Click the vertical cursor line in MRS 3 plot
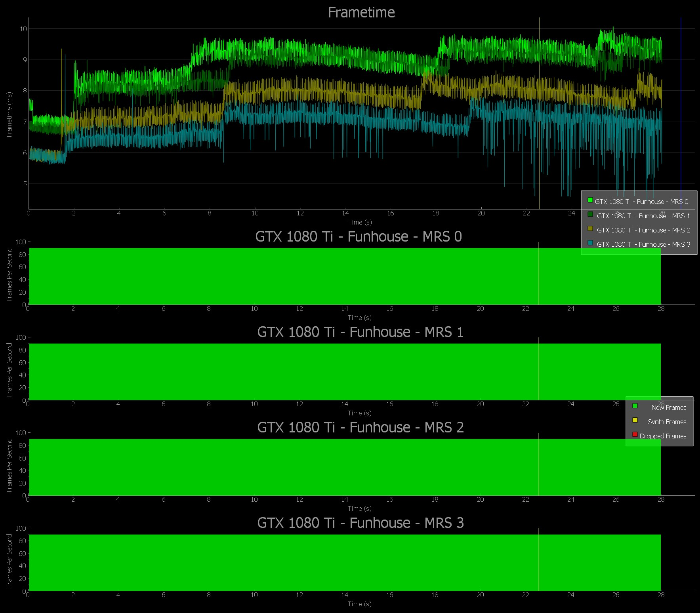The width and height of the screenshot is (700, 613). tap(539, 562)
